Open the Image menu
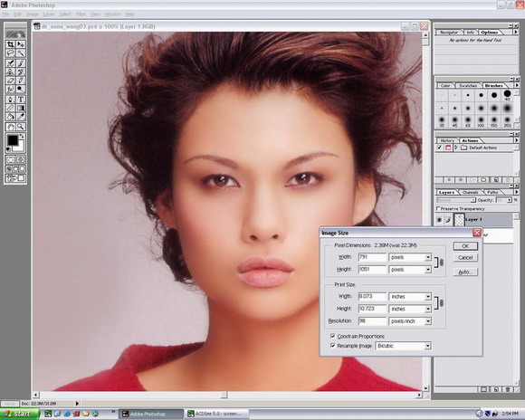Screen dimensions: 525x420 pyautogui.click(x=33, y=14)
